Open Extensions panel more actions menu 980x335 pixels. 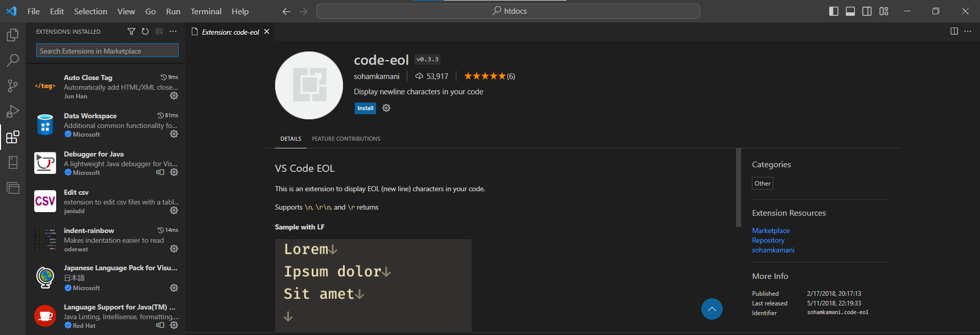point(173,32)
